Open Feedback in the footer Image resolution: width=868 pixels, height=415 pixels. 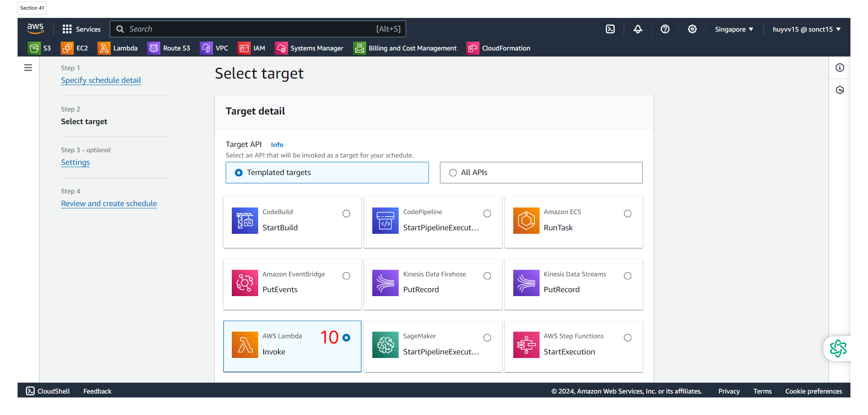pos(97,391)
